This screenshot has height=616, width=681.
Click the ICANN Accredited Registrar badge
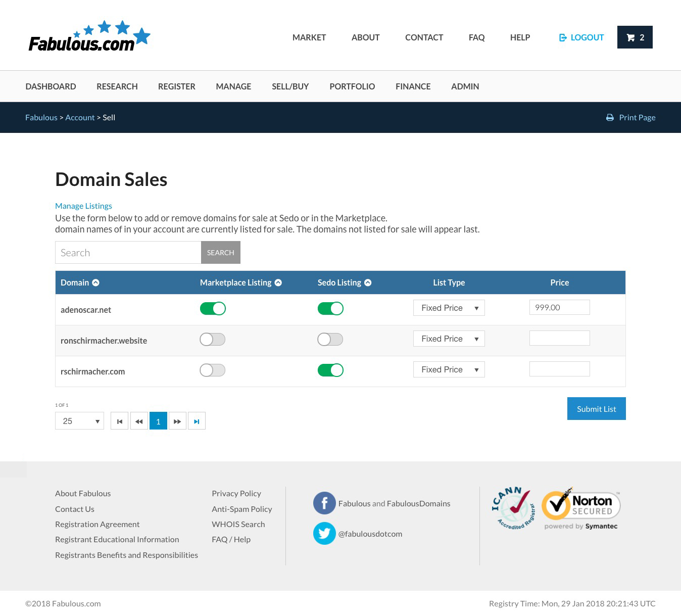(513, 508)
